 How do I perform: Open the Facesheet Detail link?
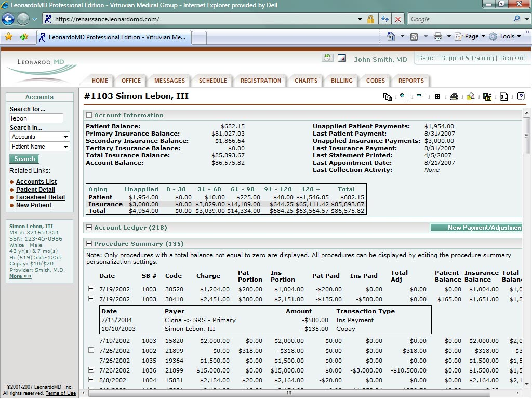(40, 197)
